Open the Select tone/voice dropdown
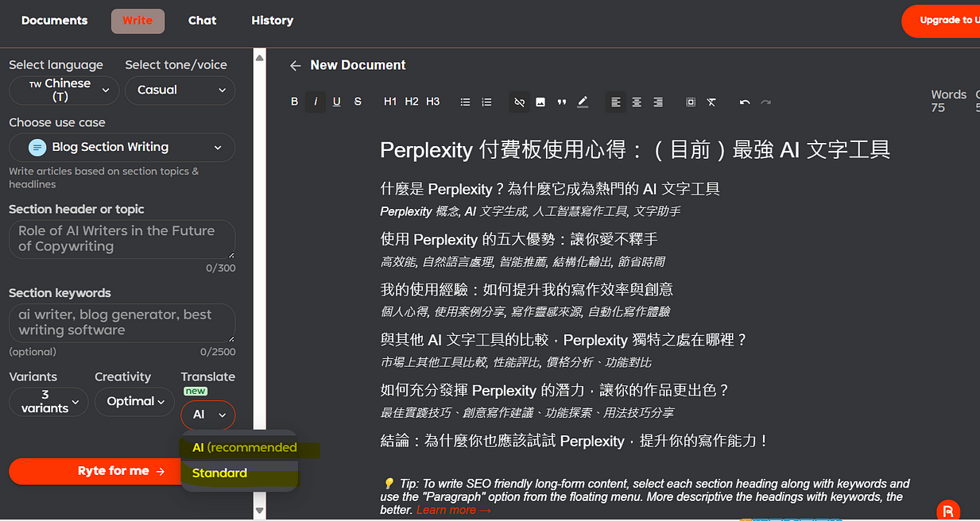Image resolution: width=980 pixels, height=521 pixels. pos(180,91)
